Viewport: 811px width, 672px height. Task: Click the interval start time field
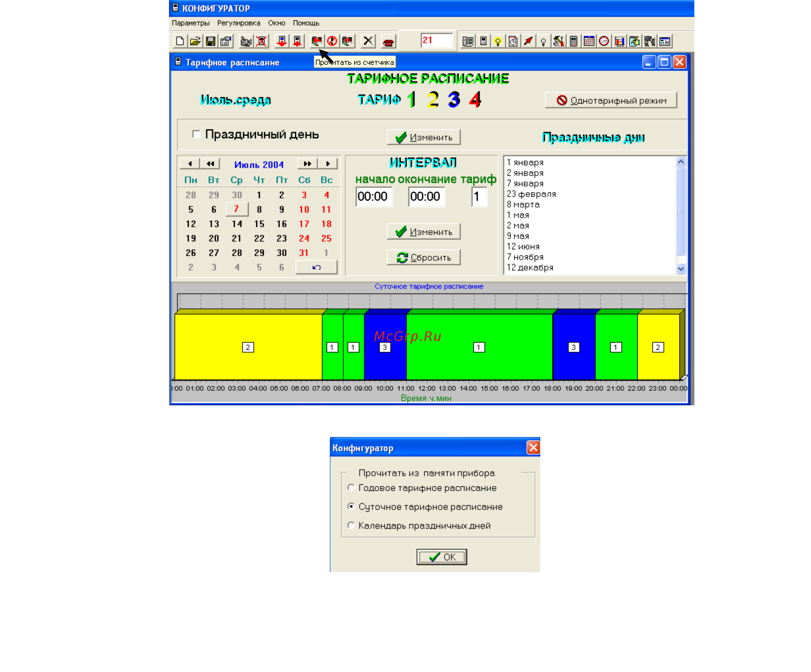(374, 197)
